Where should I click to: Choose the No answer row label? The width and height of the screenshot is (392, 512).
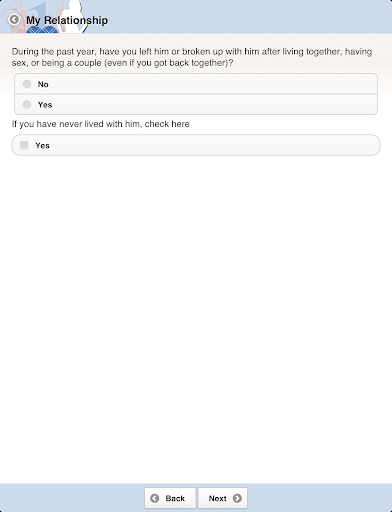(x=43, y=84)
